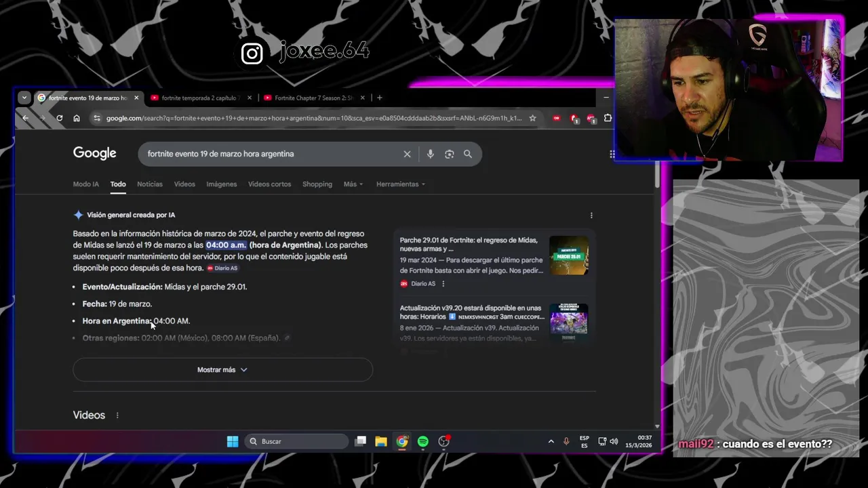
Task: Open AI overview three-dot options menu
Action: click(591, 216)
